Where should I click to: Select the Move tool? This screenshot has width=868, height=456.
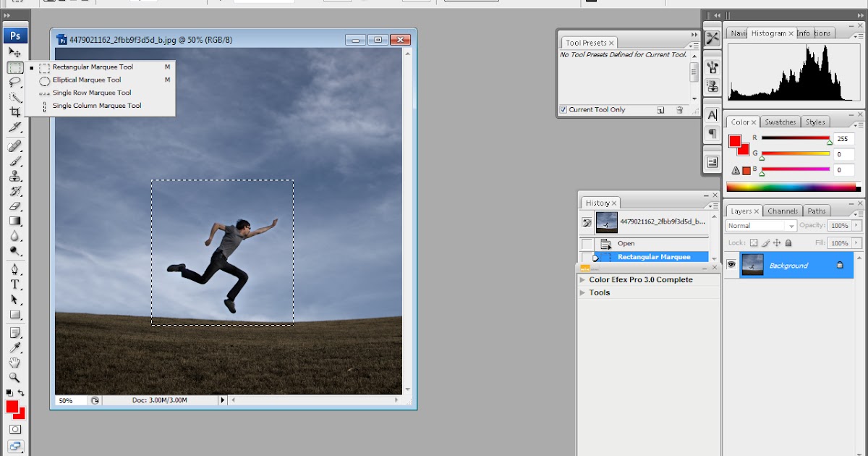point(15,52)
